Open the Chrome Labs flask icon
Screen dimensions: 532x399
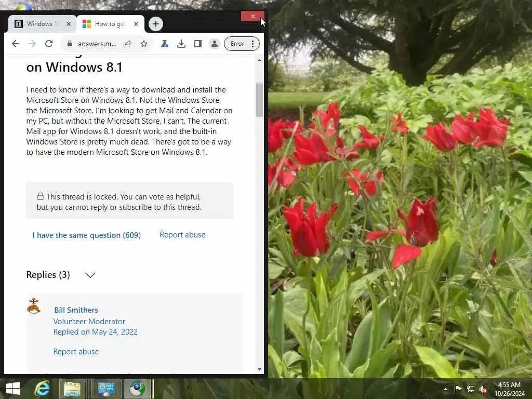pos(165,44)
